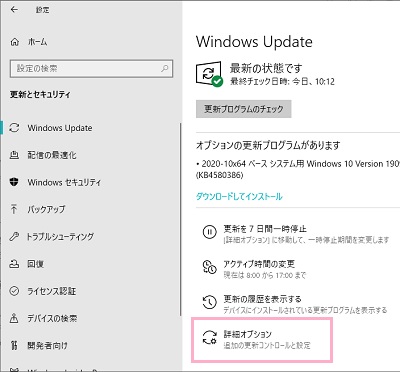Screen dimensions: 400x372
Task: Click the トラブルシューティング wrench icon
Action: tap(14, 236)
